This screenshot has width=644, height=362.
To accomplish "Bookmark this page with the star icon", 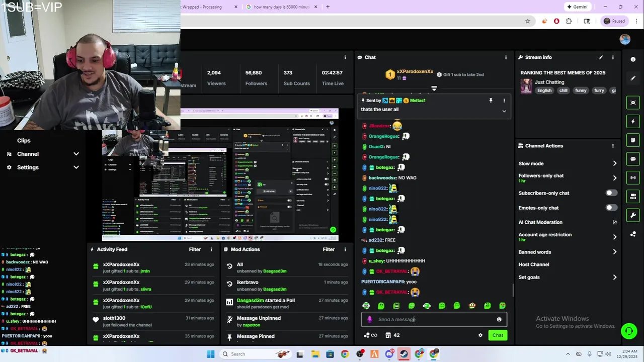I will coord(527,21).
